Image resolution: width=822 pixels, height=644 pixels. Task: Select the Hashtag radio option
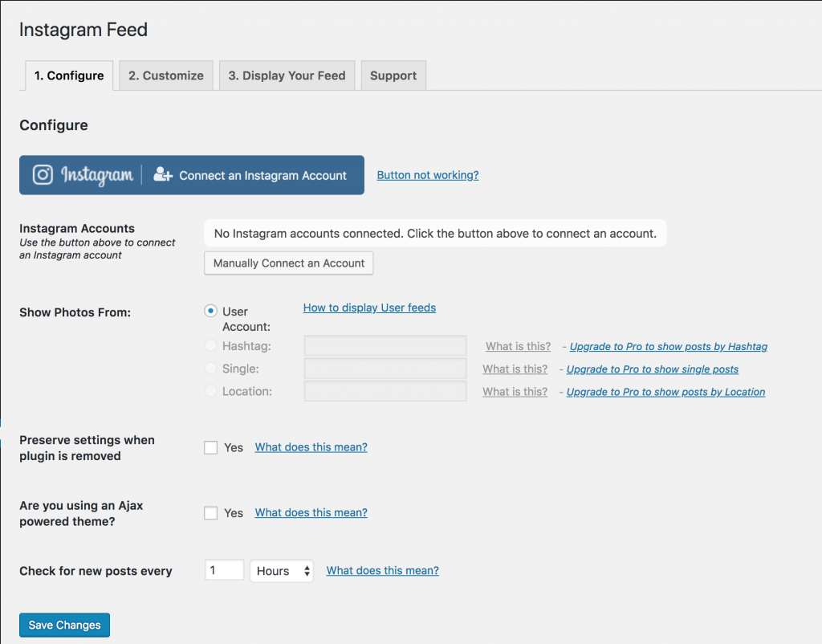pos(210,345)
